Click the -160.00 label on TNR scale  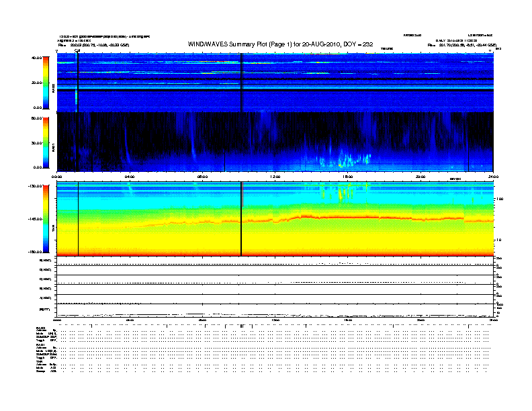(x=36, y=252)
